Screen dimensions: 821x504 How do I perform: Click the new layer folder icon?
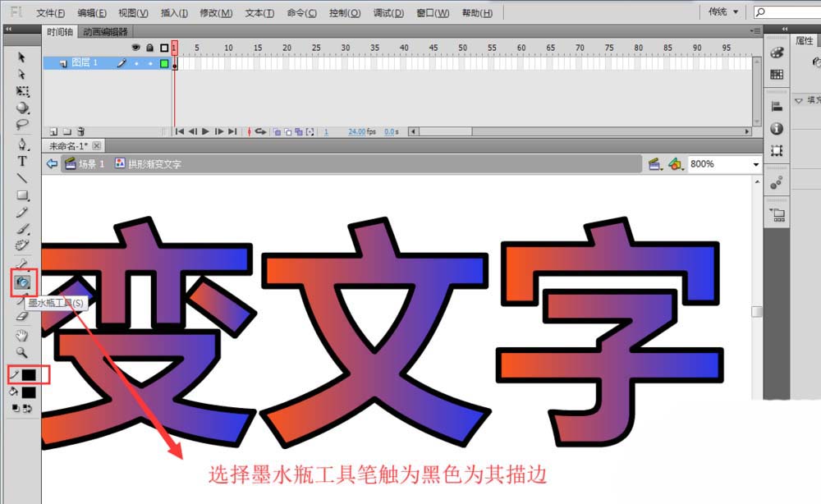(67, 132)
